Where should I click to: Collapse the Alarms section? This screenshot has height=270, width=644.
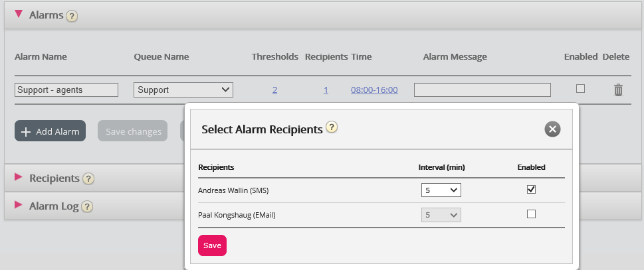point(19,14)
